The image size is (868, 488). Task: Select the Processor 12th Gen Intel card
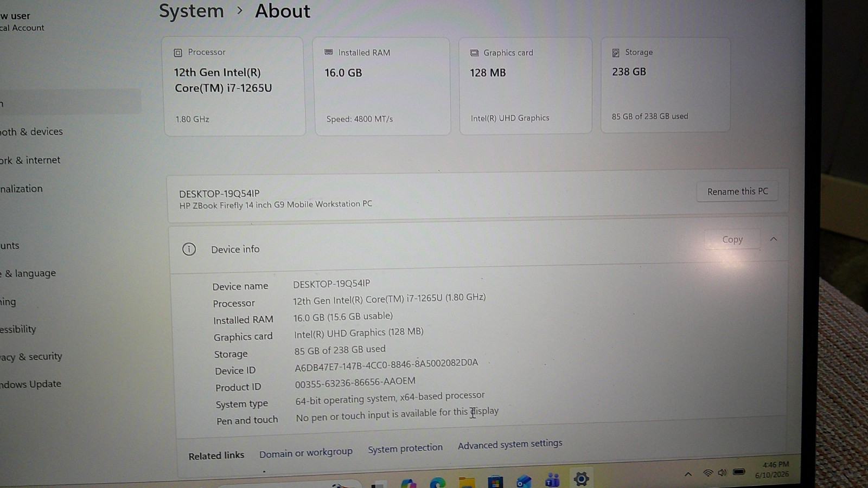(234, 86)
